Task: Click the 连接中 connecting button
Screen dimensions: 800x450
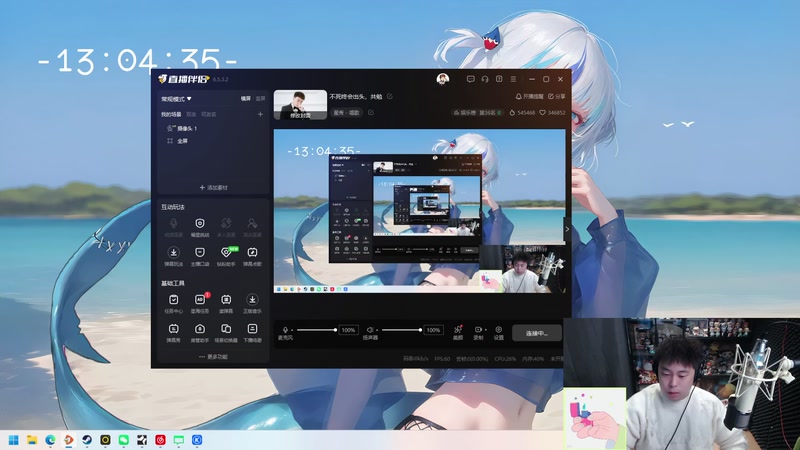Action: (537, 333)
